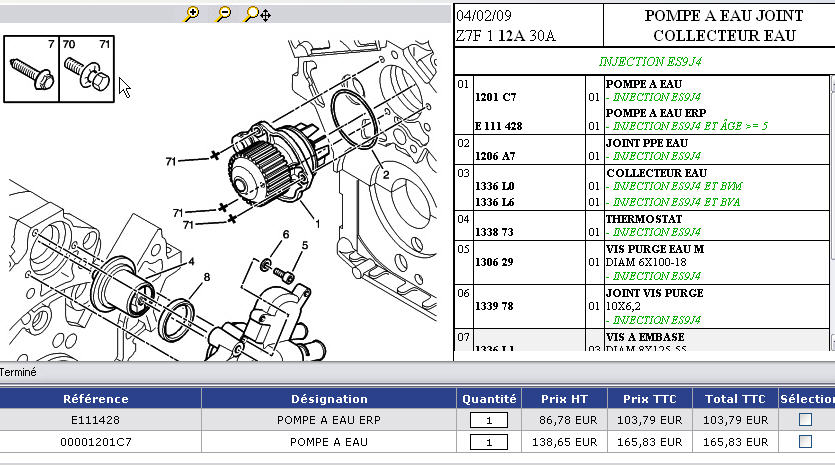This screenshot has width=835, height=466.
Task: Select callout number 8 in the diagram
Action: (x=206, y=276)
